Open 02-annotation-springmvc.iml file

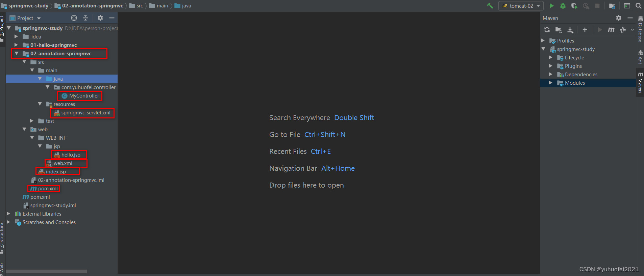point(71,180)
